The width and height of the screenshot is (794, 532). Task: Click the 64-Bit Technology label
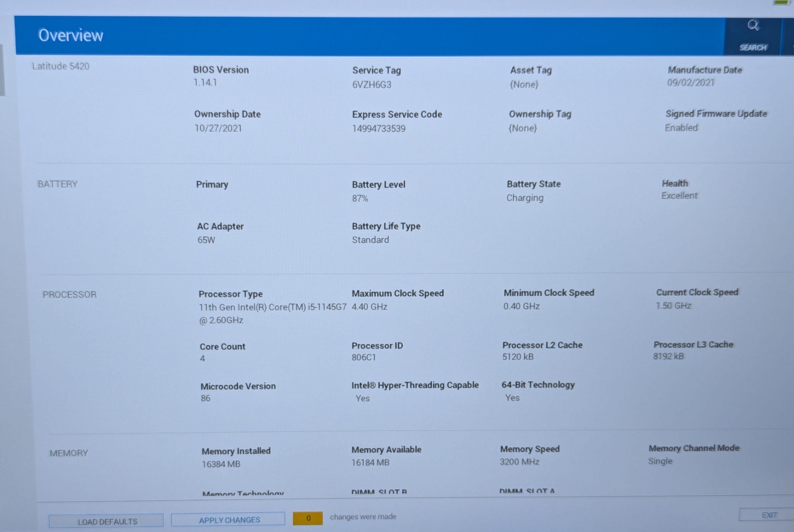[x=538, y=385]
